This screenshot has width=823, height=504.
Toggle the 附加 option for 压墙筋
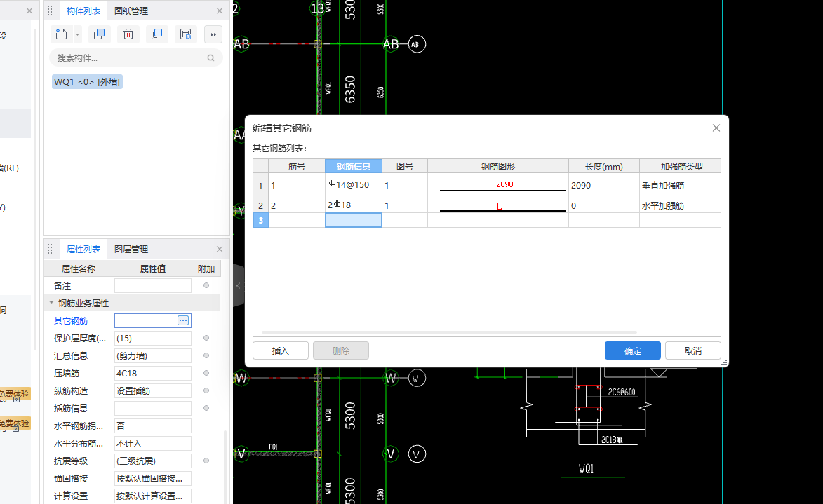206,373
